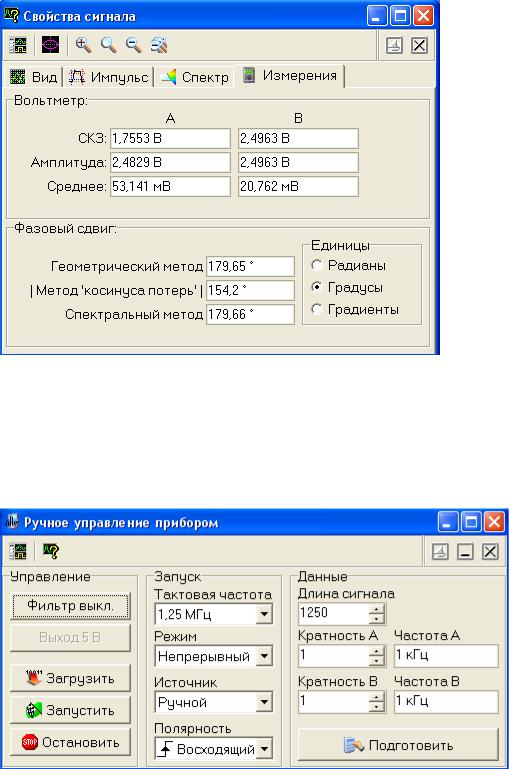Open the Импульс tab

108,77
